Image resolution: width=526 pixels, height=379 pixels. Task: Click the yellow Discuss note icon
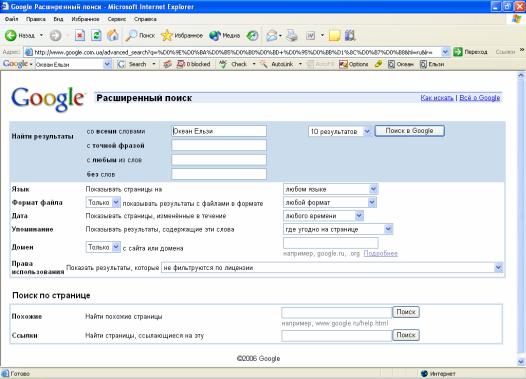click(334, 36)
